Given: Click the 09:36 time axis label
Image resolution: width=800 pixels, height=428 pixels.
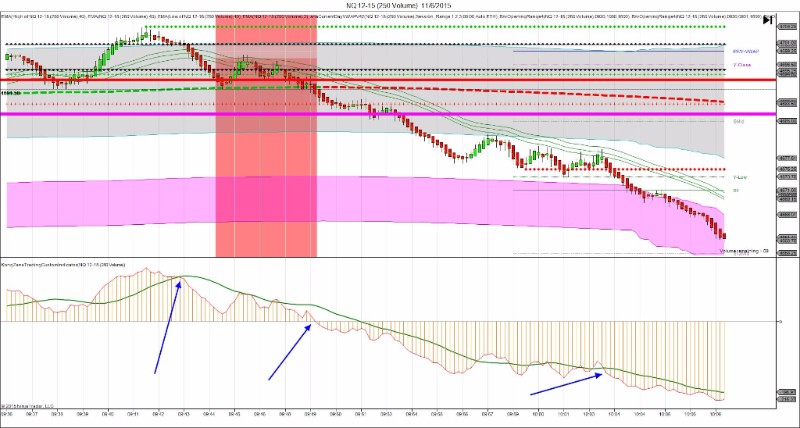Looking at the screenshot, I should (x=7, y=414).
